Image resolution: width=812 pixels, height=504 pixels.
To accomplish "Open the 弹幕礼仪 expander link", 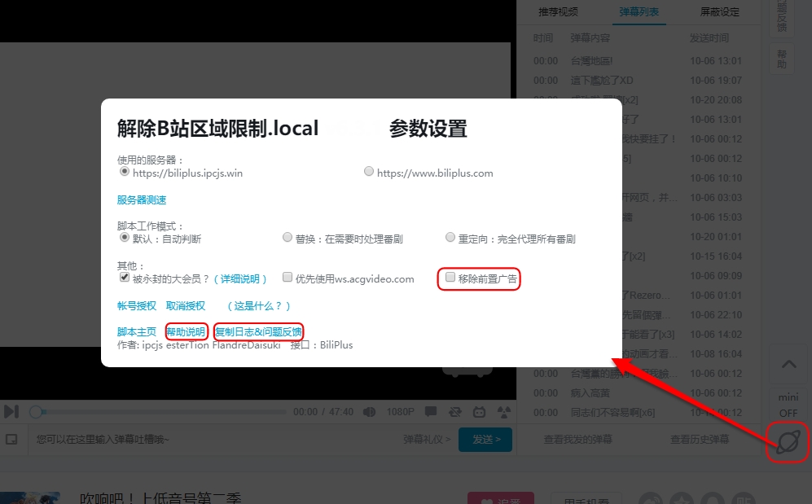I will click(427, 440).
